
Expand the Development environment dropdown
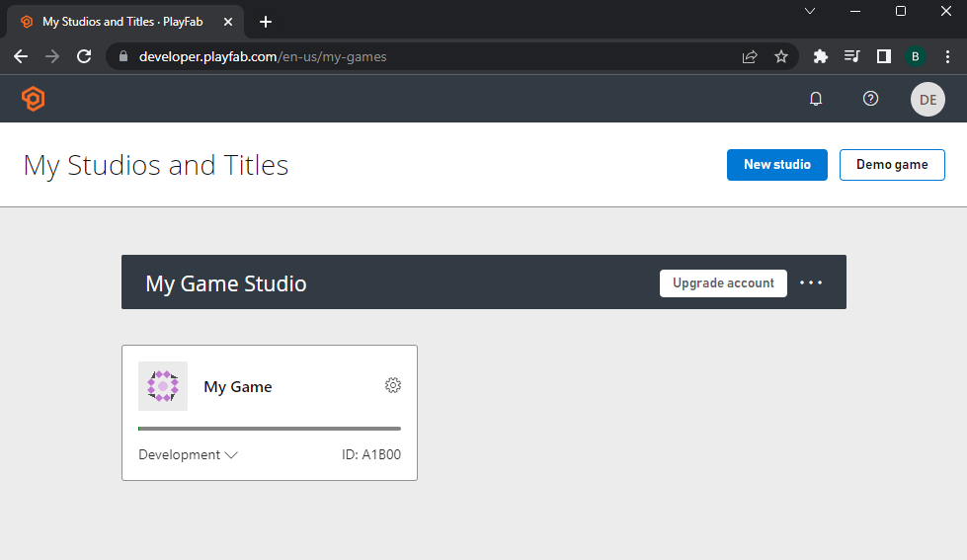(x=188, y=455)
